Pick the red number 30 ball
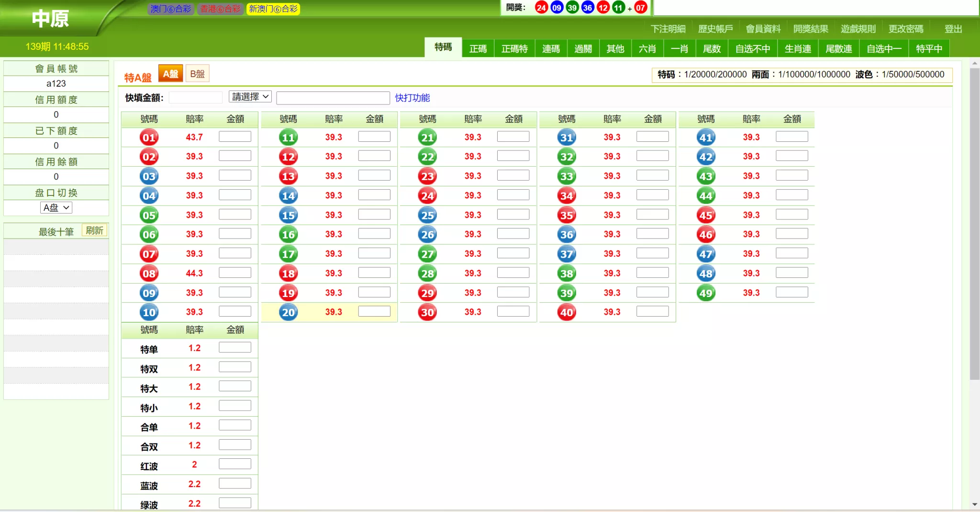The width and height of the screenshot is (980, 512). point(427,312)
